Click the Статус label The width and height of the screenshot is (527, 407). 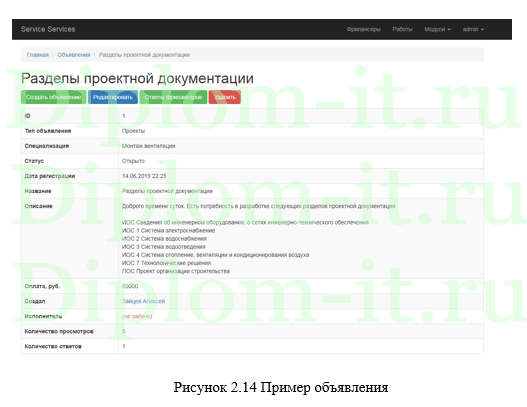point(34,161)
